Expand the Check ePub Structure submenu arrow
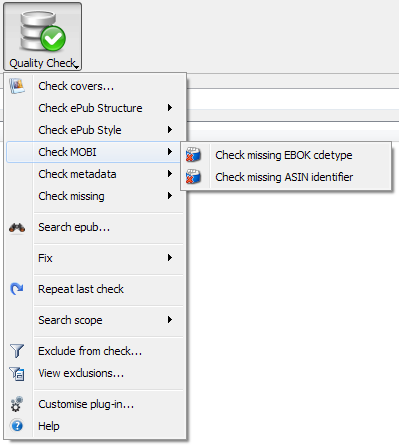This screenshot has width=399, height=447. [x=170, y=108]
